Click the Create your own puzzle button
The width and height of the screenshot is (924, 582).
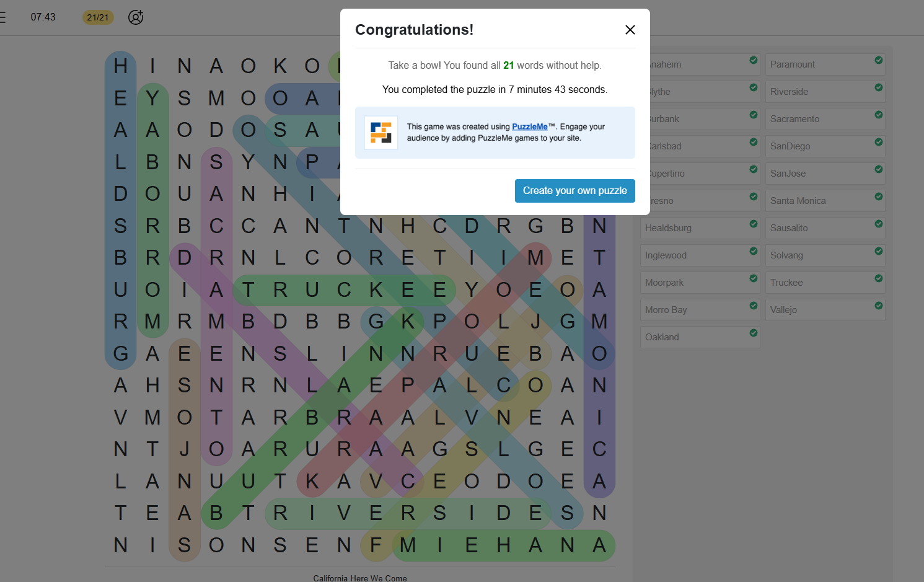[x=574, y=191]
